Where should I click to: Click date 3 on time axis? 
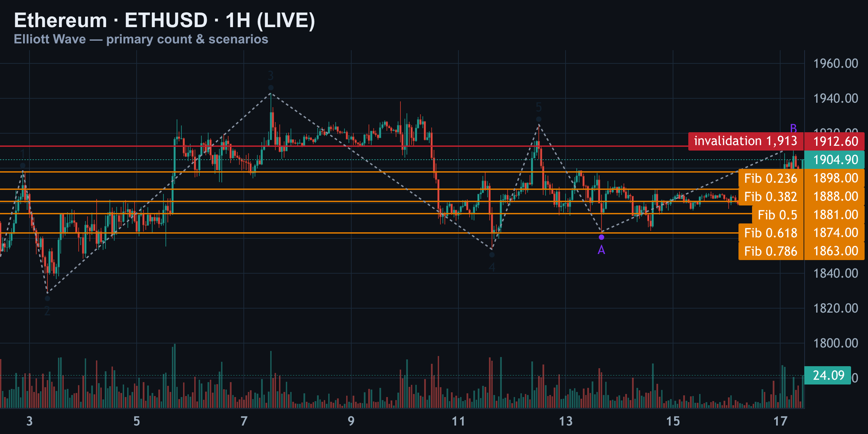(29, 421)
